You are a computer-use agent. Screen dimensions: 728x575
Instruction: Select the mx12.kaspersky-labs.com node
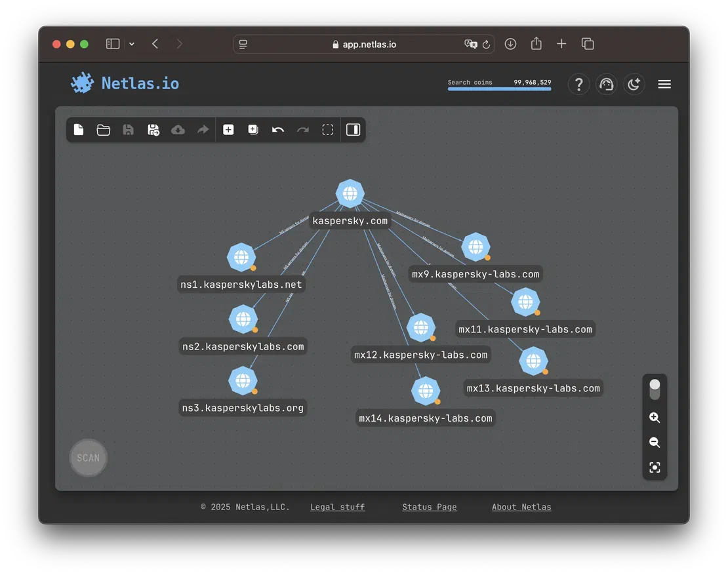420,327
